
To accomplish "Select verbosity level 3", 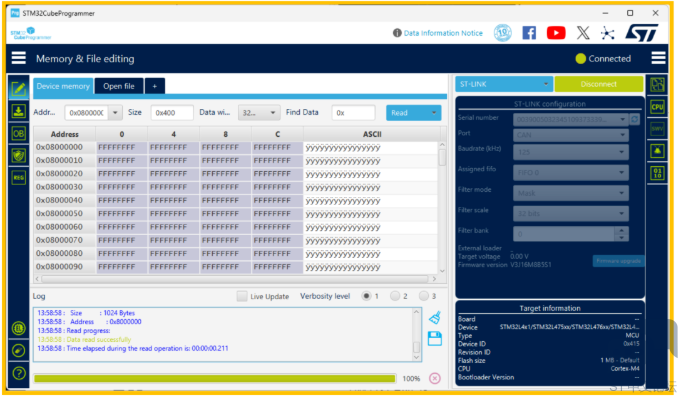I will [424, 296].
